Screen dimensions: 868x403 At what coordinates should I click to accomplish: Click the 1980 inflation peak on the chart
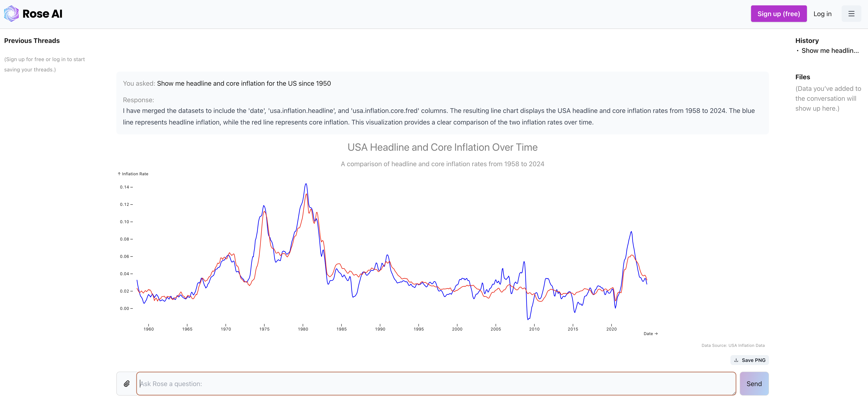(x=306, y=184)
